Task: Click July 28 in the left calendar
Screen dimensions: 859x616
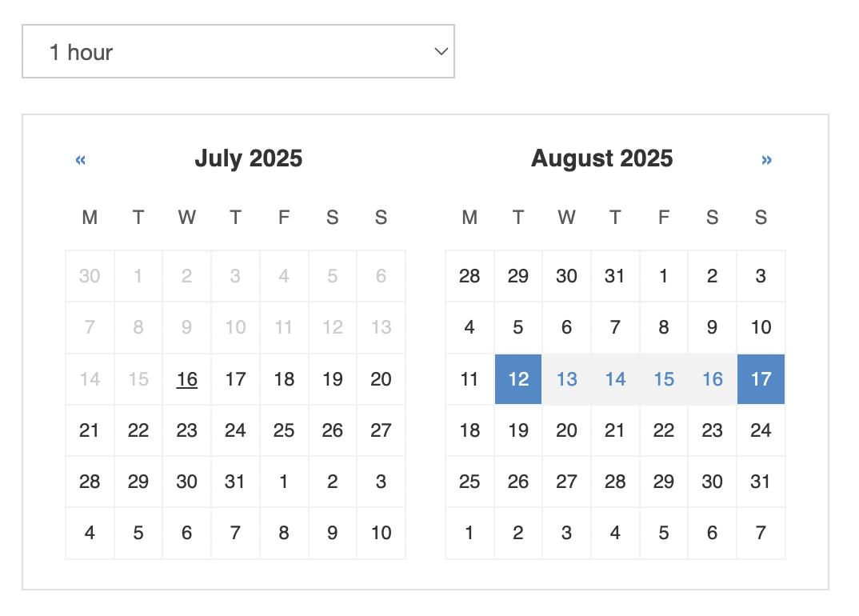Action: 90,482
